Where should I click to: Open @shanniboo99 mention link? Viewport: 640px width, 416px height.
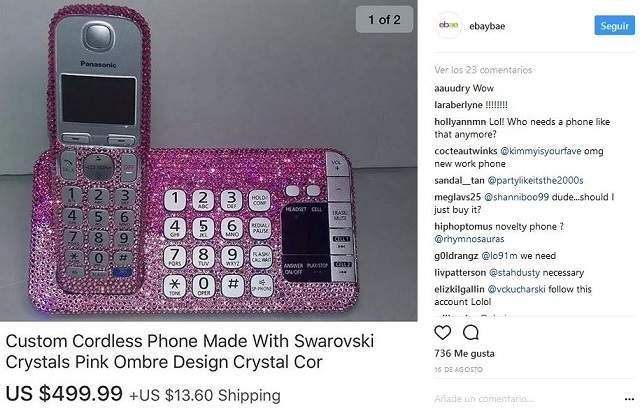(516, 197)
